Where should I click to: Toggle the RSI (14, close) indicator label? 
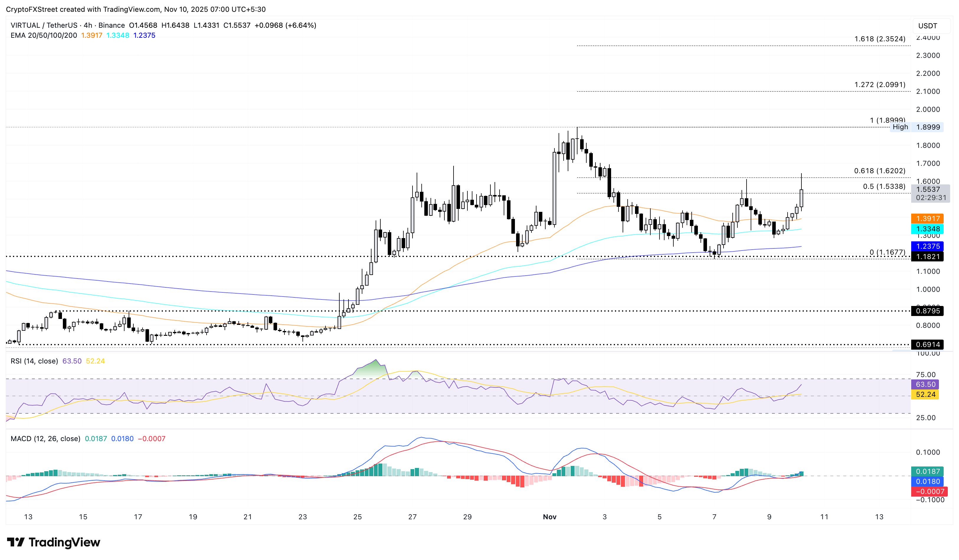point(34,361)
